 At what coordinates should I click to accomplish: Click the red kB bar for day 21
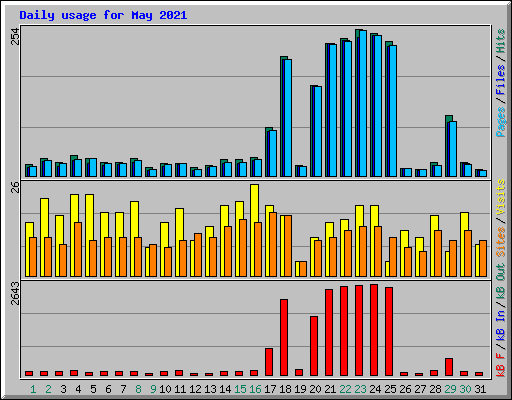pyautogui.click(x=329, y=332)
